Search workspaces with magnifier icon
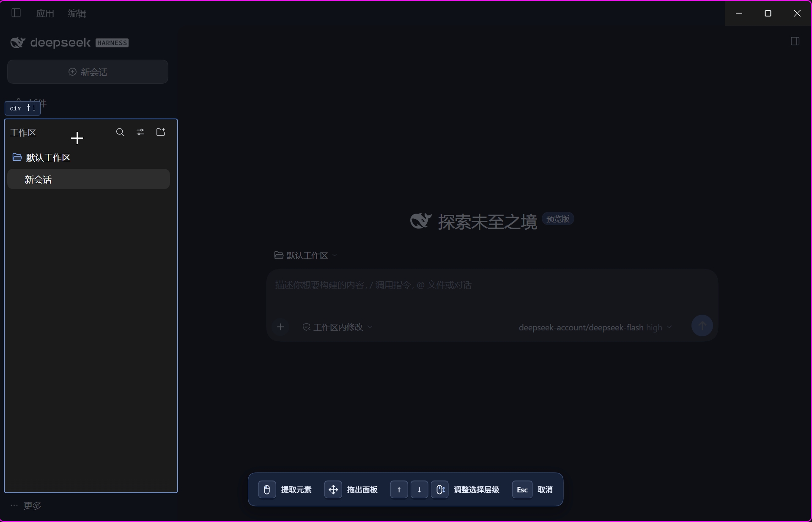The image size is (812, 522). 120,132
